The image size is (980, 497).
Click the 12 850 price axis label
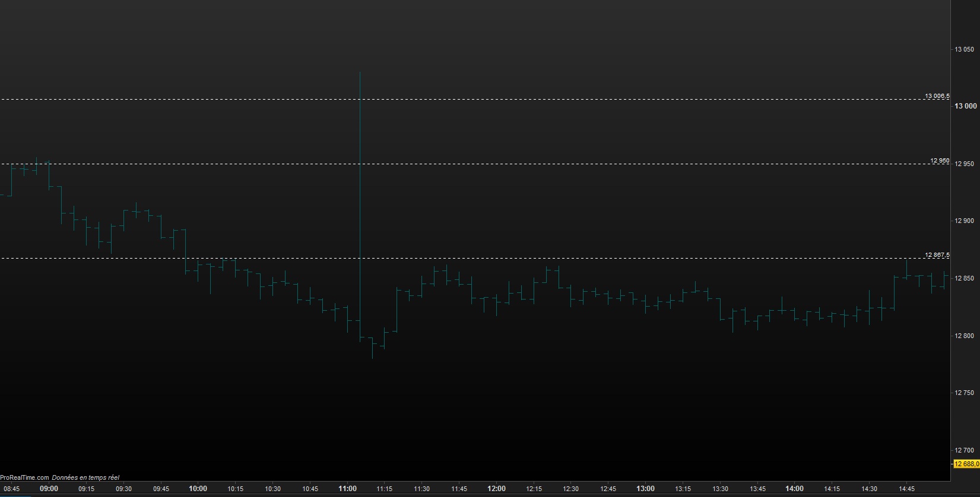[964, 278]
